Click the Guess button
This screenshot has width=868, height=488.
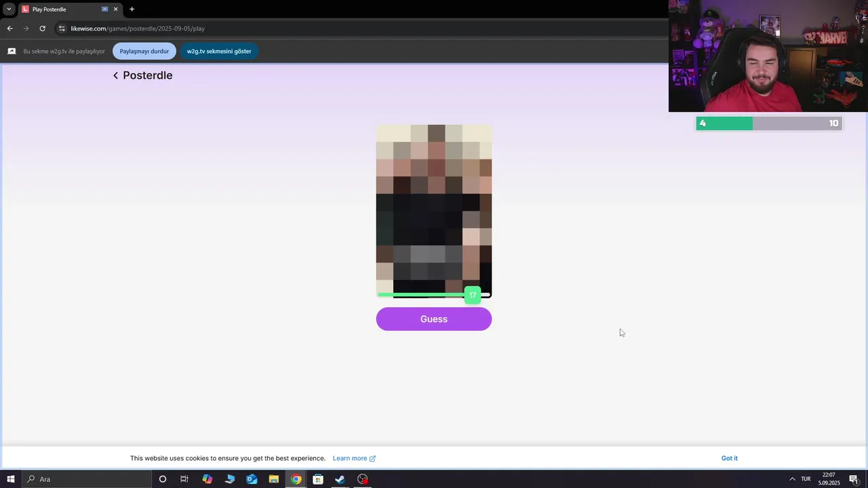(434, 319)
